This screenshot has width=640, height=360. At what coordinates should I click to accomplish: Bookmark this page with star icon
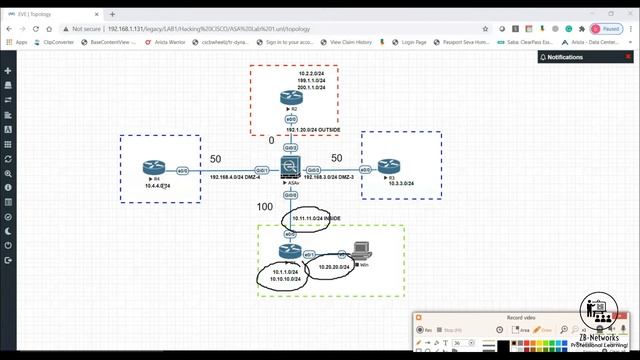(x=485, y=29)
